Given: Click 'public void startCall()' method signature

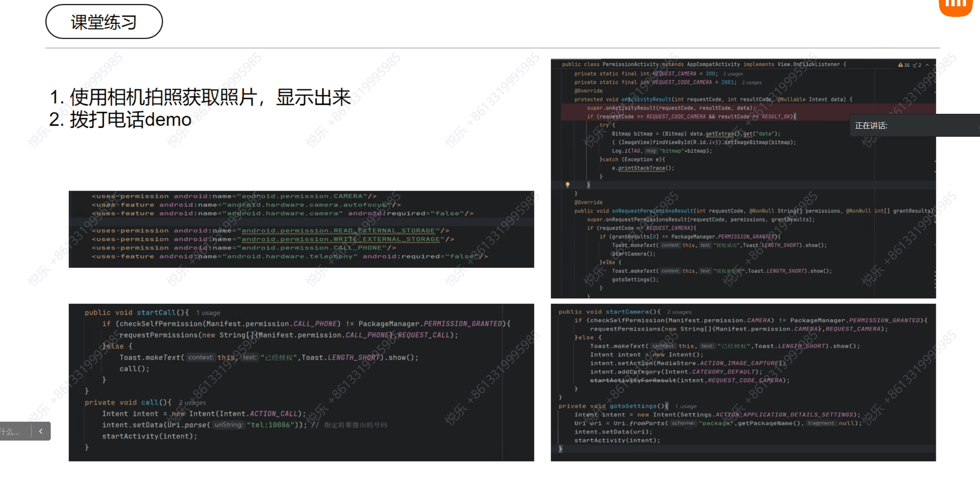Looking at the screenshot, I should point(137,313).
